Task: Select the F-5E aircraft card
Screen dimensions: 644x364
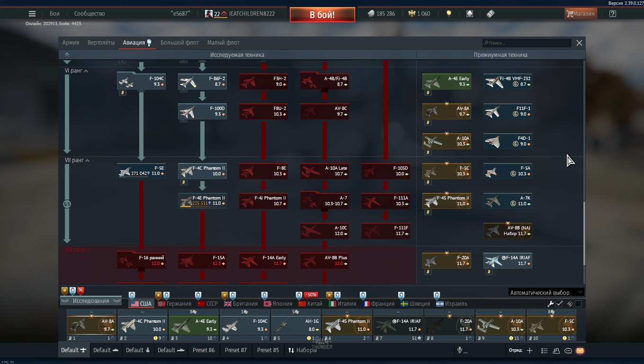Action: click(x=141, y=171)
